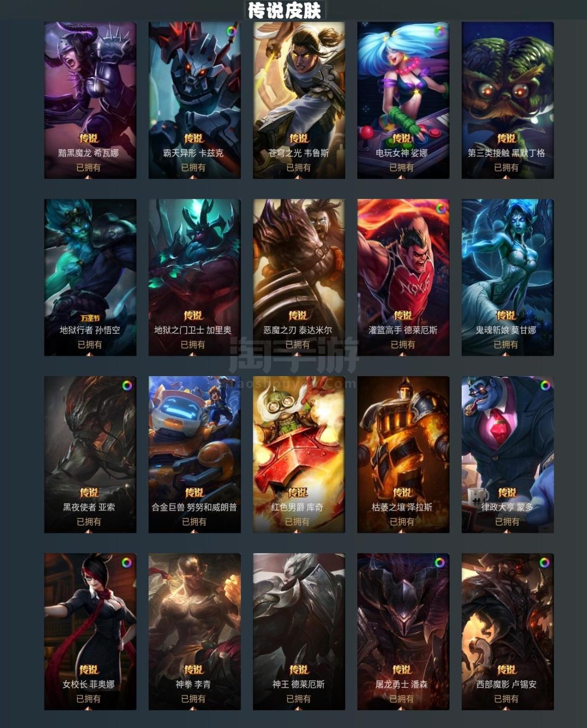Image resolution: width=587 pixels, height=728 pixels.
Task: Select the 传说皮肤 header tab
Action: pos(284,10)
